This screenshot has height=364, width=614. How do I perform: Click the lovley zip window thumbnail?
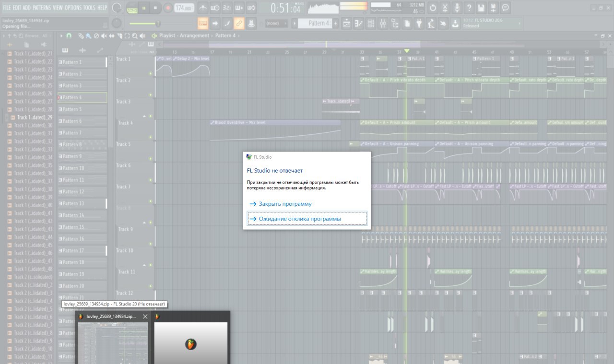pos(114,342)
